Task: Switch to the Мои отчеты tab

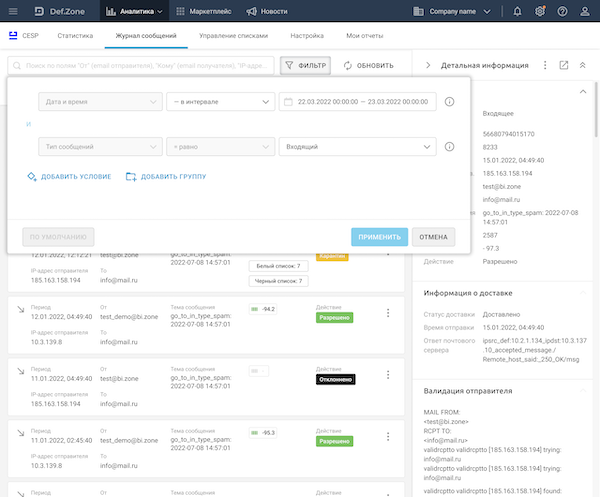Action: click(365, 36)
